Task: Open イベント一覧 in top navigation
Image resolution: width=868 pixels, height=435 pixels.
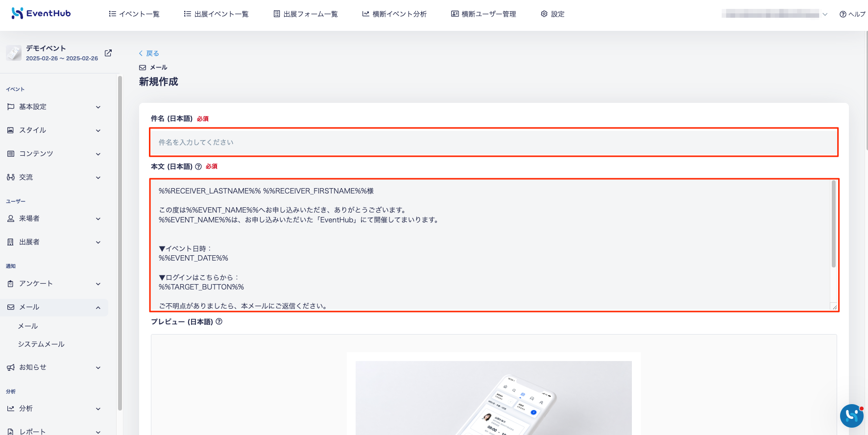Action: point(134,14)
